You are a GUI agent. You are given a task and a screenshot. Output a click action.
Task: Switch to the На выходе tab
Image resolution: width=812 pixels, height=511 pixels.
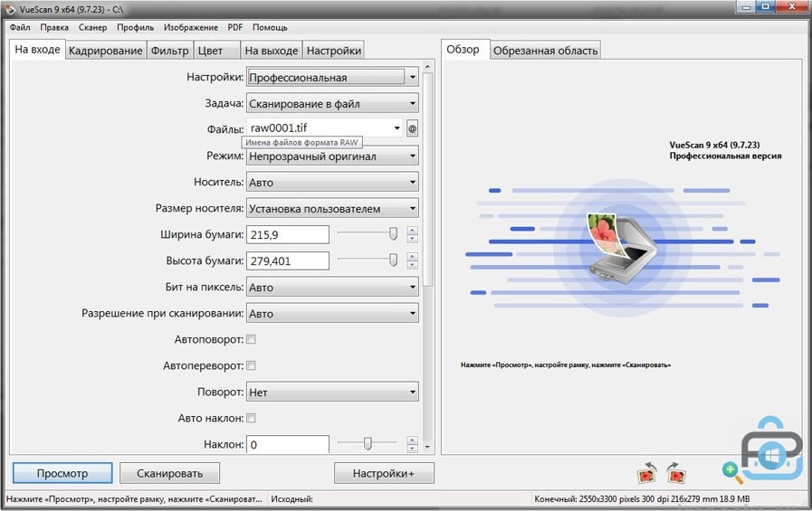272,51
